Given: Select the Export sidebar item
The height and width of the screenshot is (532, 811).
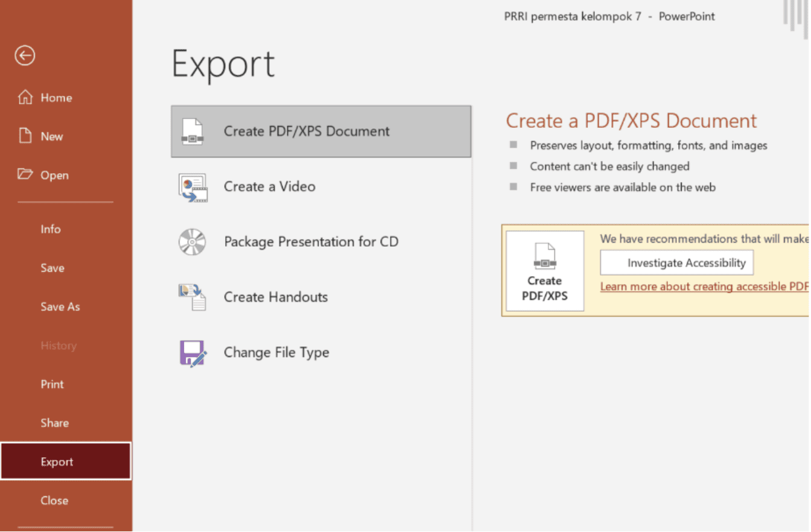Looking at the screenshot, I should [x=66, y=461].
